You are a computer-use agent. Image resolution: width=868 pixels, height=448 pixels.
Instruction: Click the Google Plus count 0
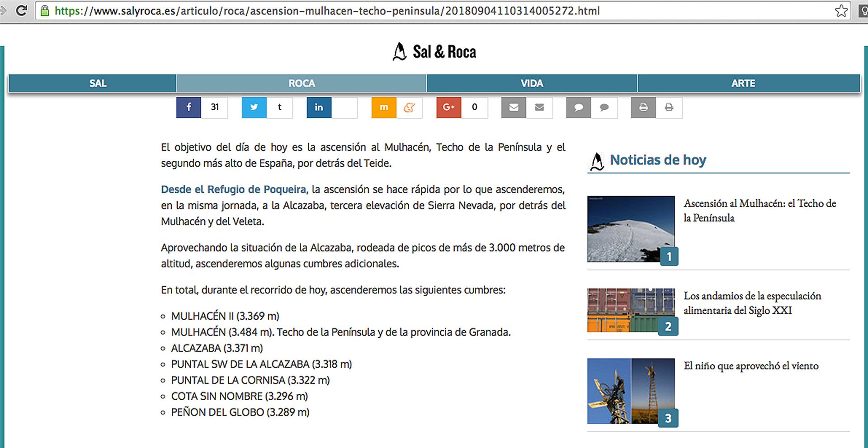(x=475, y=107)
